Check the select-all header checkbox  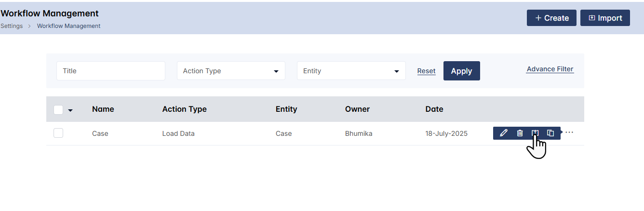[58, 110]
